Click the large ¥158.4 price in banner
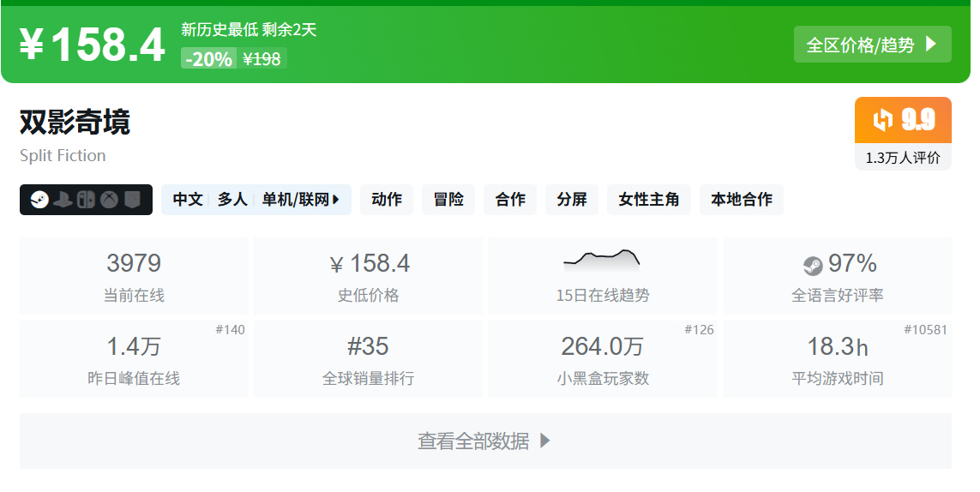 [x=92, y=45]
